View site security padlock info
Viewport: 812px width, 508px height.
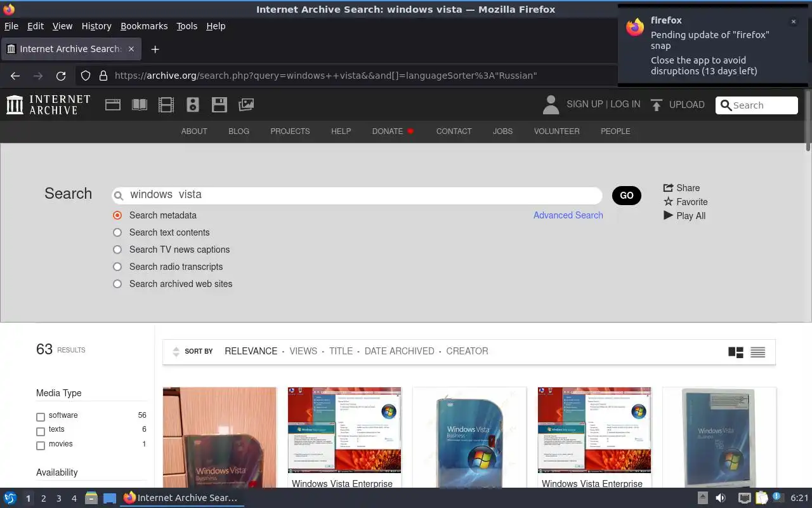[103, 76]
